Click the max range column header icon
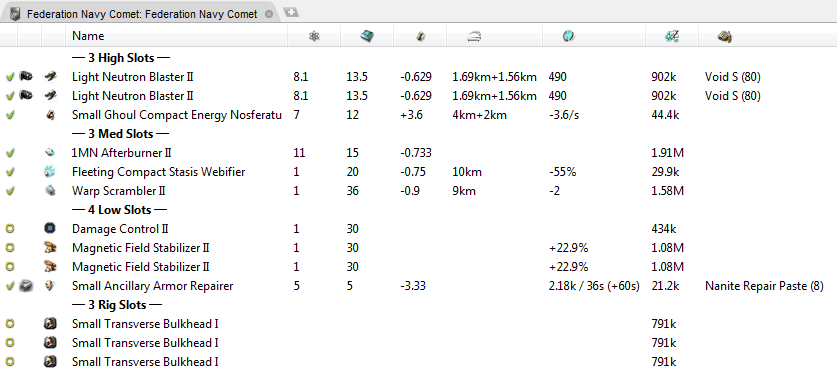This screenshot has width=837, height=376. [474, 36]
